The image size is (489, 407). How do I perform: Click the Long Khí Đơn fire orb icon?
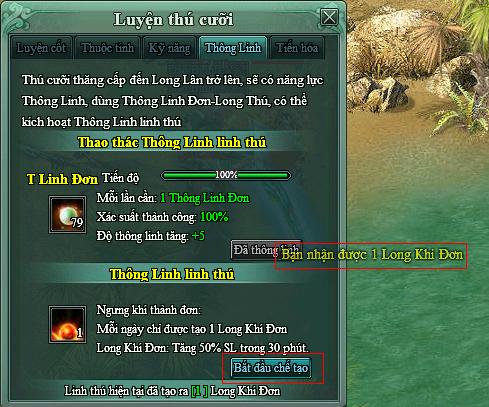[x=67, y=324]
